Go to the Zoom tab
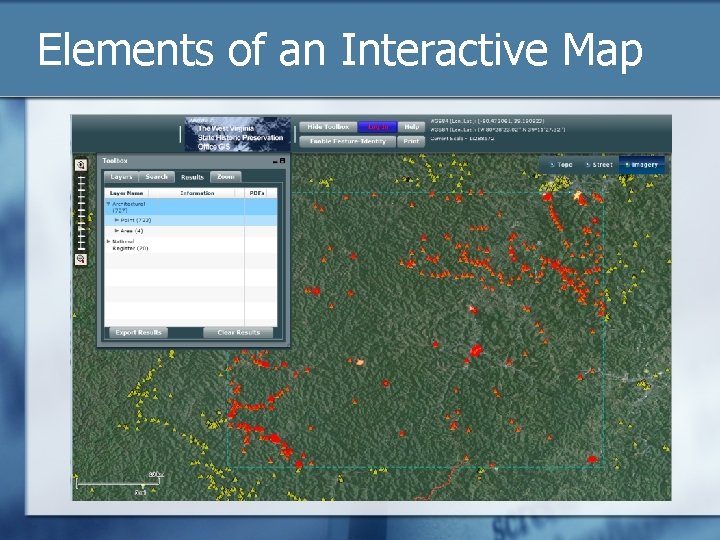 pos(225,177)
